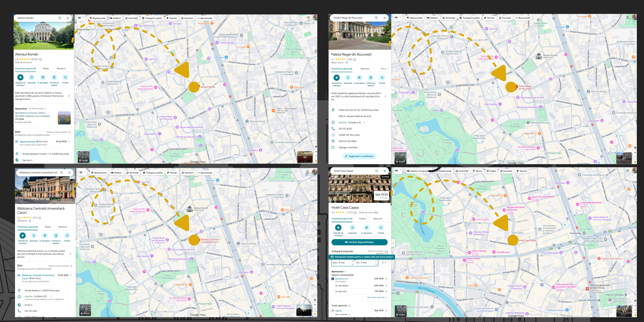The image size is (644, 322).
Task: Save Palatul Regal din București place
Action: point(348,78)
